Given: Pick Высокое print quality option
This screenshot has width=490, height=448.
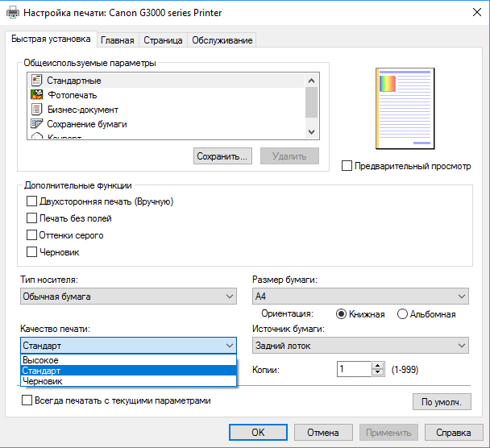Looking at the screenshot, I should 128,360.
